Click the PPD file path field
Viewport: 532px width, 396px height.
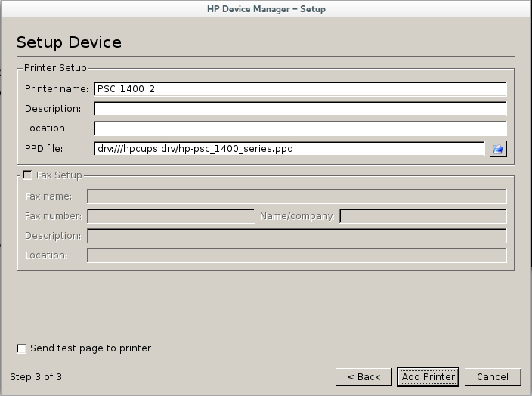tap(289, 149)
